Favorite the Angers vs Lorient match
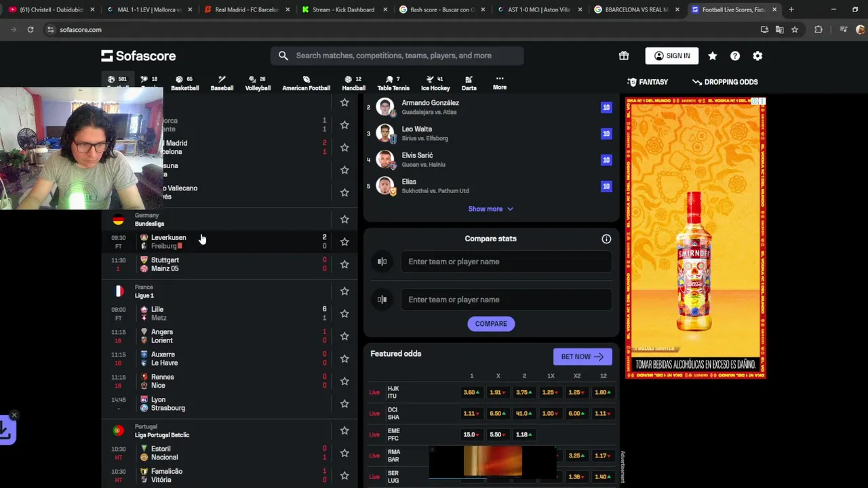Screen dimensions: 868x488 [344, 336]
